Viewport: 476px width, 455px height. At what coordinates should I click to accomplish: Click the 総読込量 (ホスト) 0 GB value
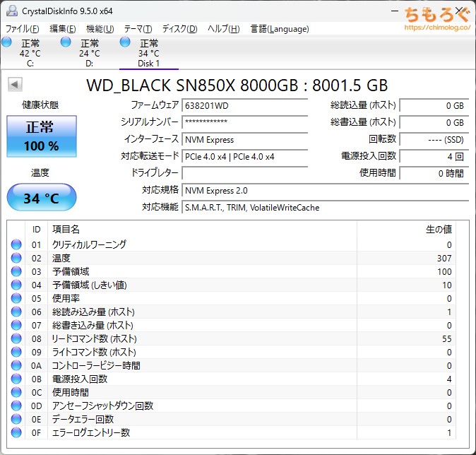tap(434, 106)
